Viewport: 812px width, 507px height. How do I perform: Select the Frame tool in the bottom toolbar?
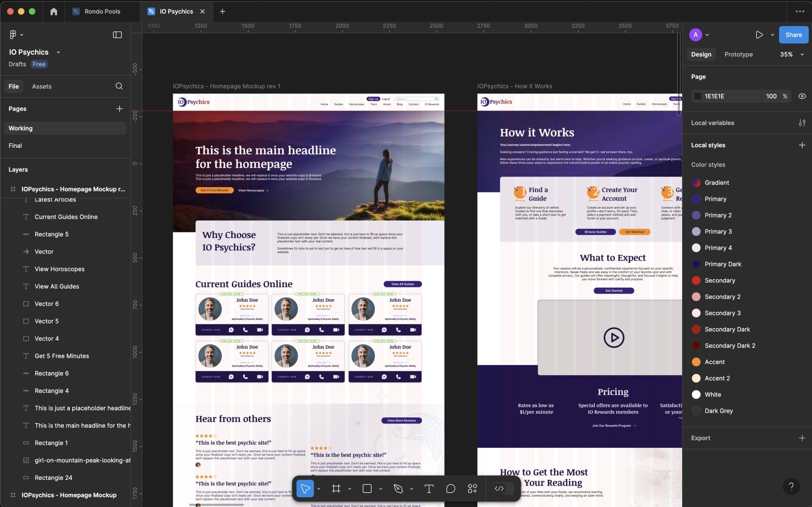point(336,489)
